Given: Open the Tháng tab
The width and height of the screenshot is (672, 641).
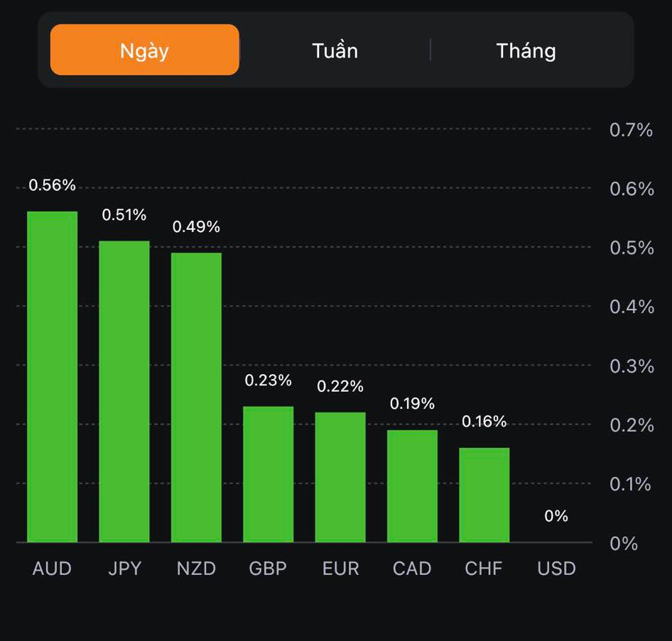Looking at the screenshot, I should pos(526,50).
